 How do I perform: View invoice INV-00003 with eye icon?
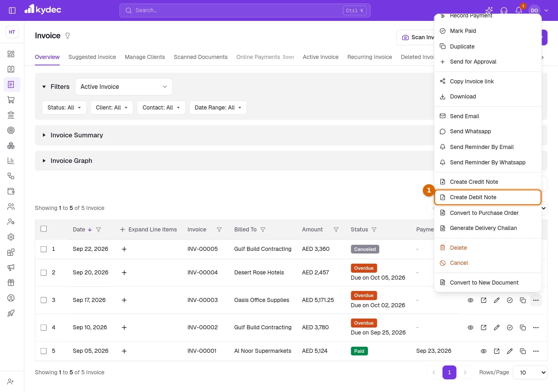tap(471, 300)
